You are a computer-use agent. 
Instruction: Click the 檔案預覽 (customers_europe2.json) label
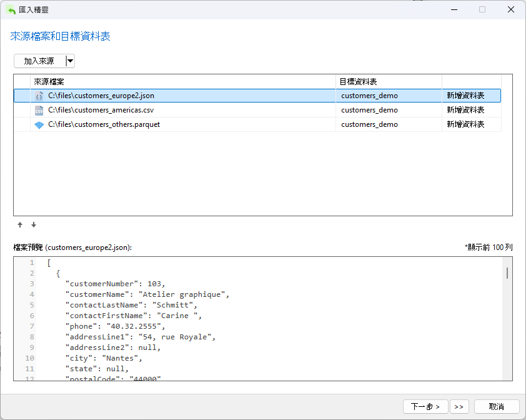coord(72,247)
